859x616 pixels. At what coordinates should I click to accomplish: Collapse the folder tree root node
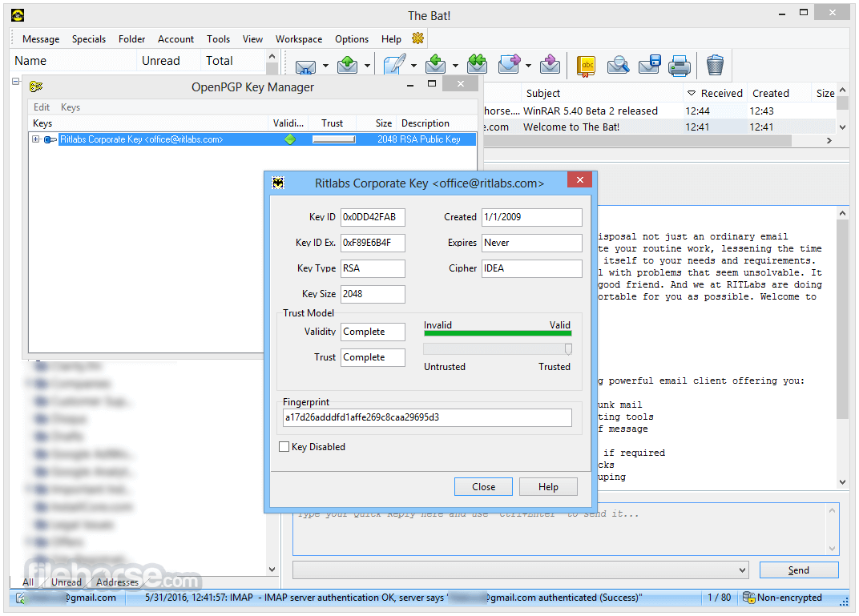pyautogui.click(x=16, y=81)
